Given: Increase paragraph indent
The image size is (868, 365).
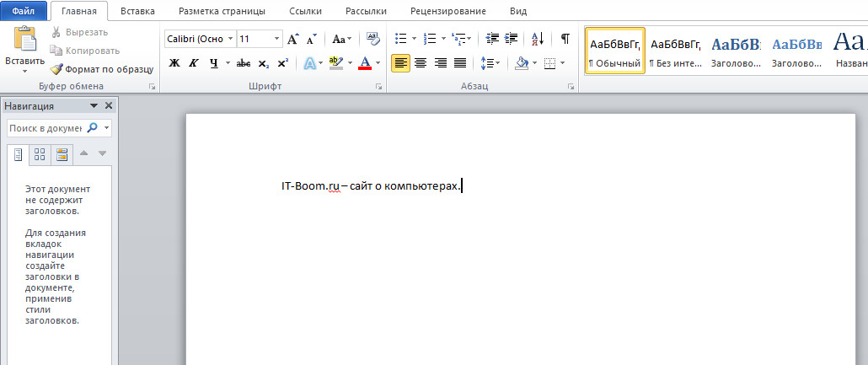Looking at the screenshot, I should 511,39.
